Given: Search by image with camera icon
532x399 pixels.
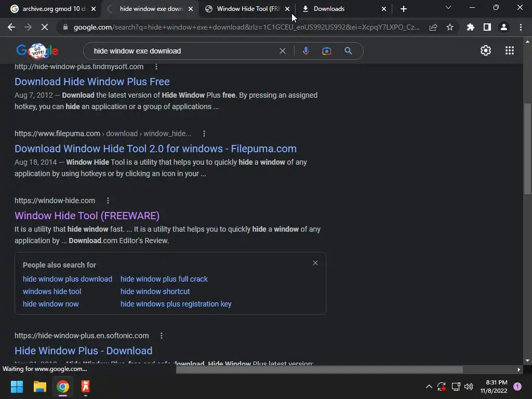Looking at the screenshot, I should pyautogui.click(x=326, y=51).
